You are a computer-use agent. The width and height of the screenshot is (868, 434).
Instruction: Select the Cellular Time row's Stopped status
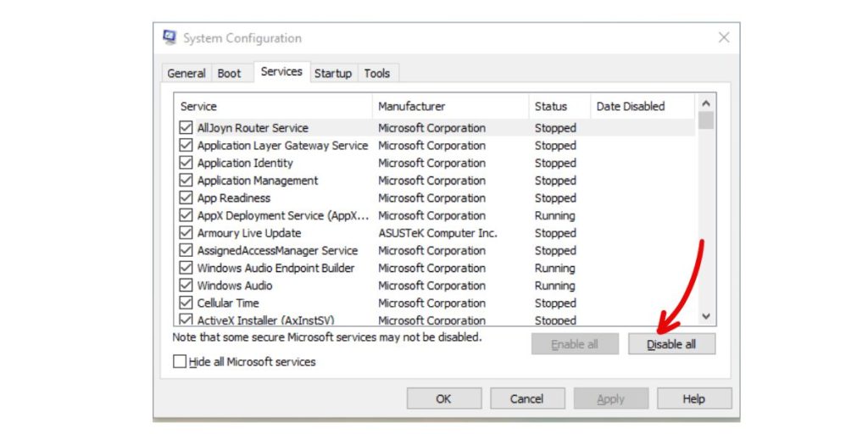point(555,303)
